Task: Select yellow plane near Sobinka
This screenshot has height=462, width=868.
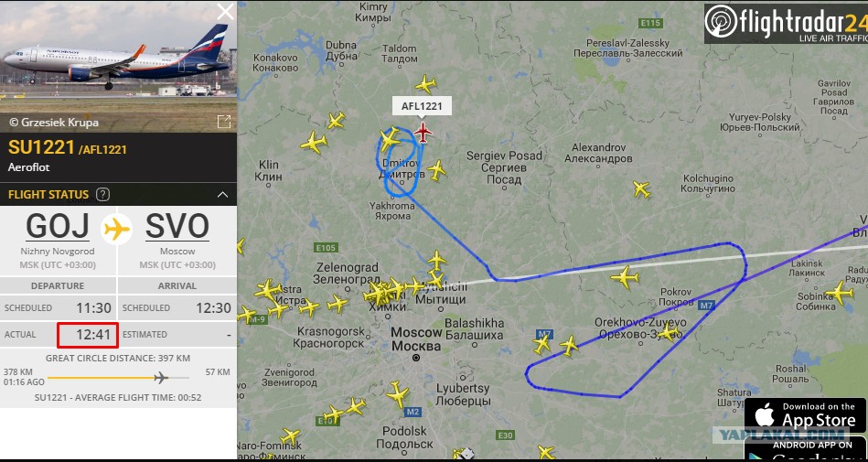Action: point(840,292)
